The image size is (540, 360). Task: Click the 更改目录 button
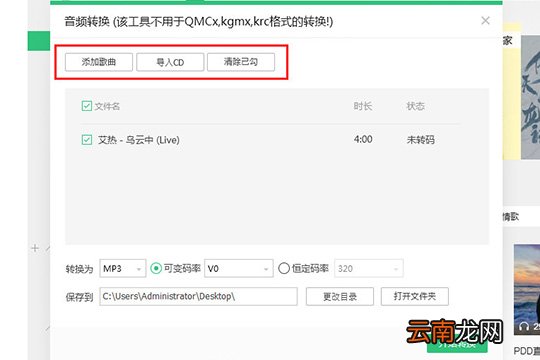340,296
